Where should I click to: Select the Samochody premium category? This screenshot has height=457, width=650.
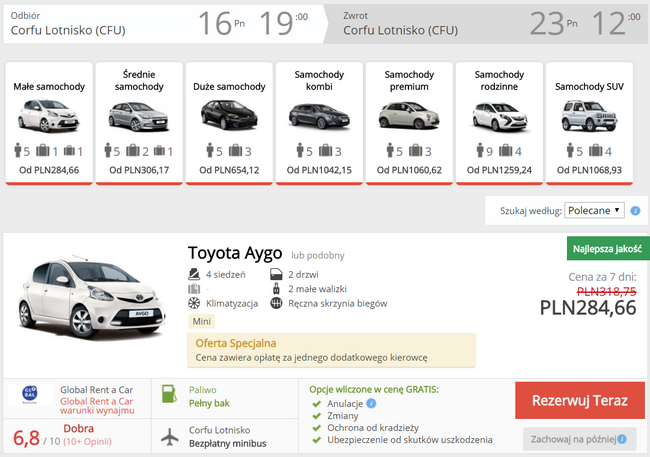click(x=409, y=123)
